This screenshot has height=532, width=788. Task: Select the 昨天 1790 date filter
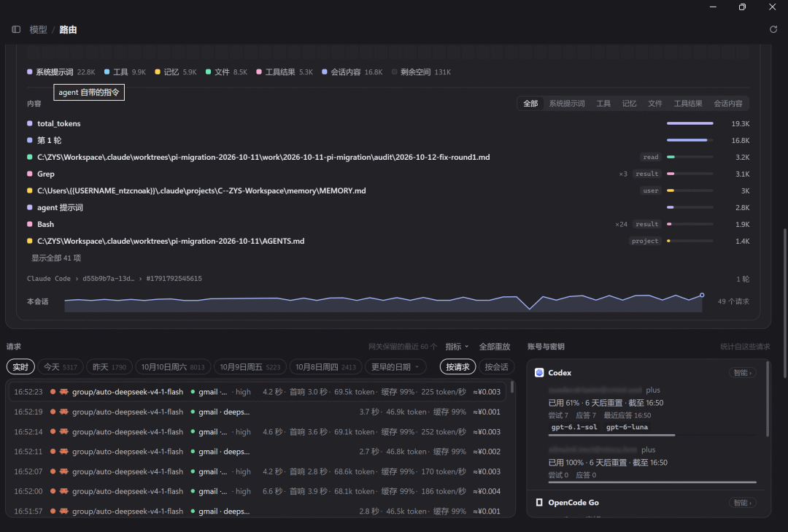tap(109, 367)
